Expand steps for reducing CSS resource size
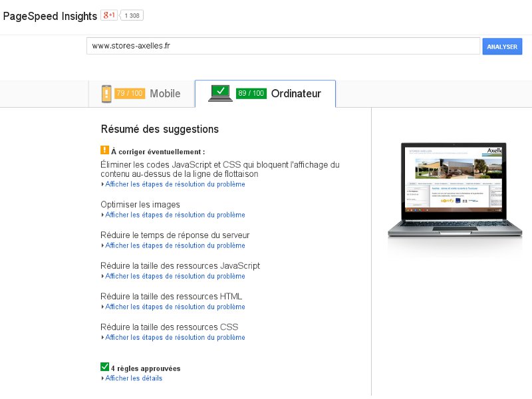Screen dimensions: 532x399 (175, 337)
